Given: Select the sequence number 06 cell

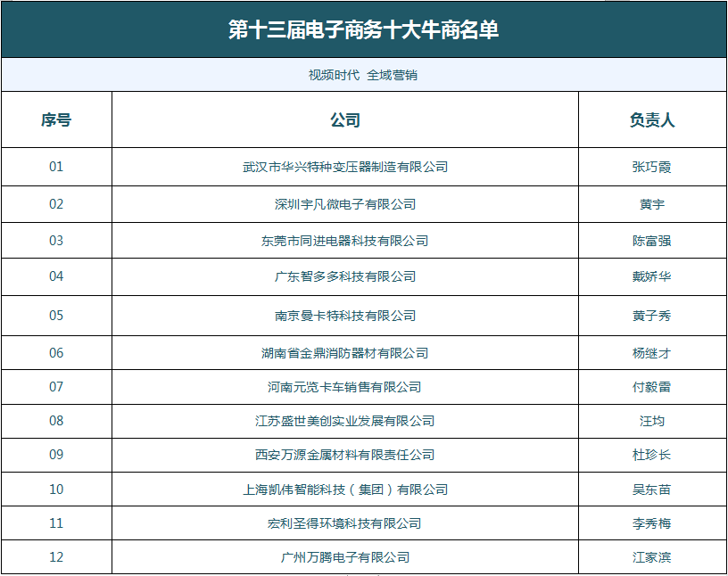Looking at the screenshot, I should tap(56, 353).
